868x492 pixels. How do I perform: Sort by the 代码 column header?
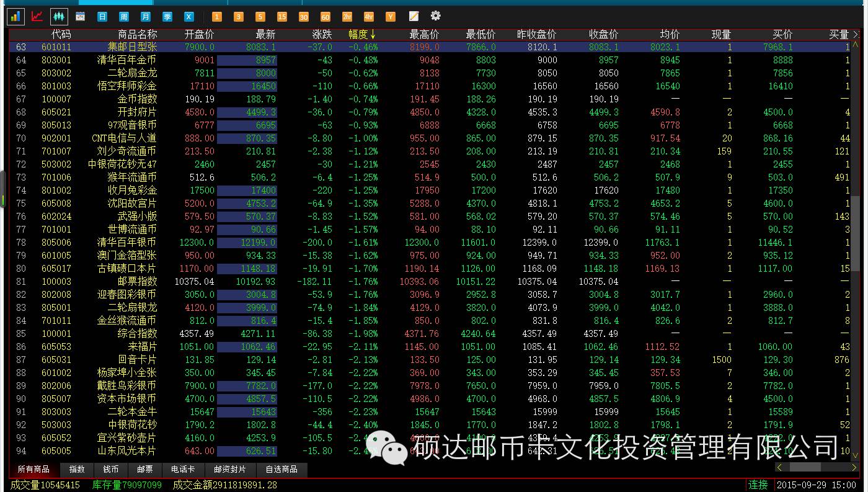61,35
